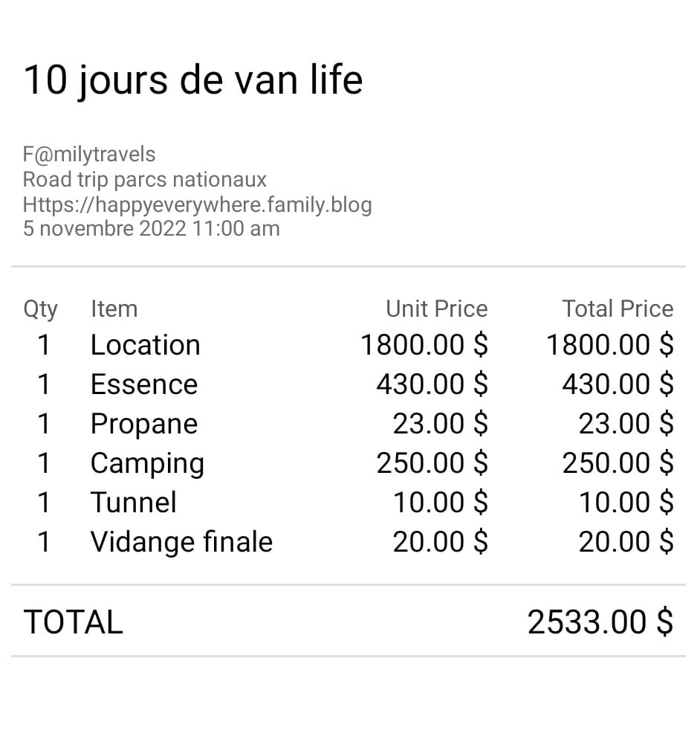This screenshot has height=742, width=700.
Task: Click the 1800.00 $ total price for Location
Action: point(609,345)
